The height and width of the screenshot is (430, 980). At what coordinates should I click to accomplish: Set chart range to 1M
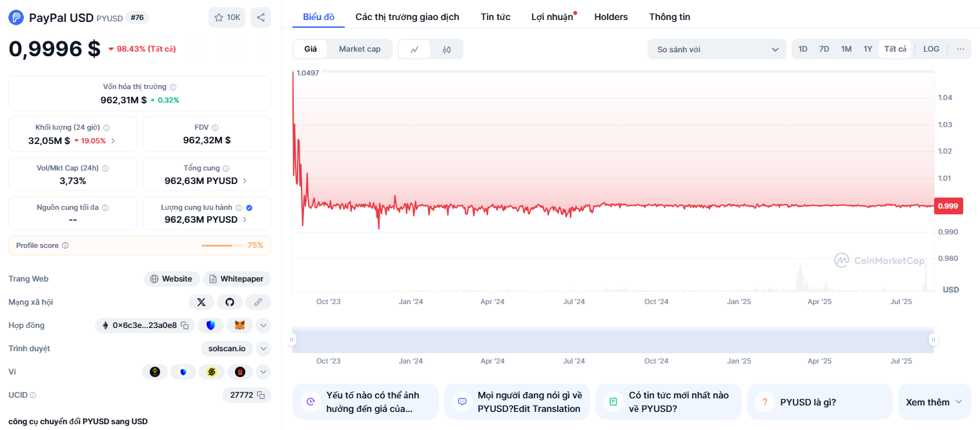(x=846, y=49)
